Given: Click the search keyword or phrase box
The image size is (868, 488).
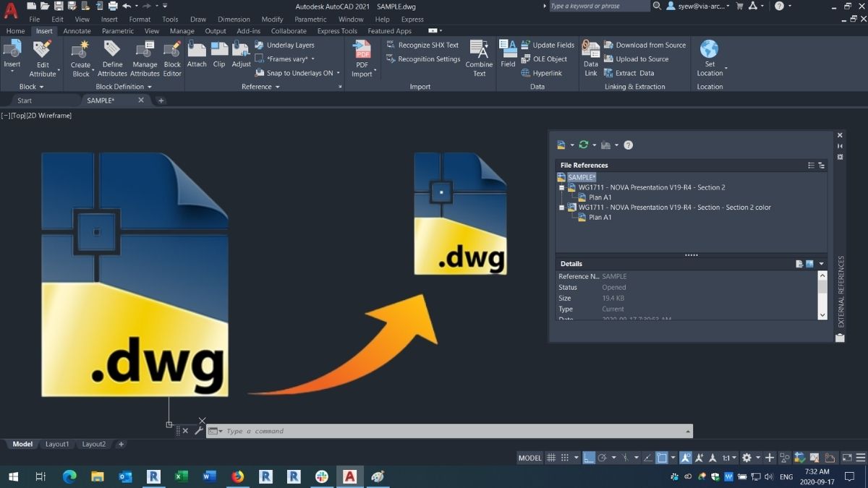Looking at the screenshot, I should tap(599, 6).
